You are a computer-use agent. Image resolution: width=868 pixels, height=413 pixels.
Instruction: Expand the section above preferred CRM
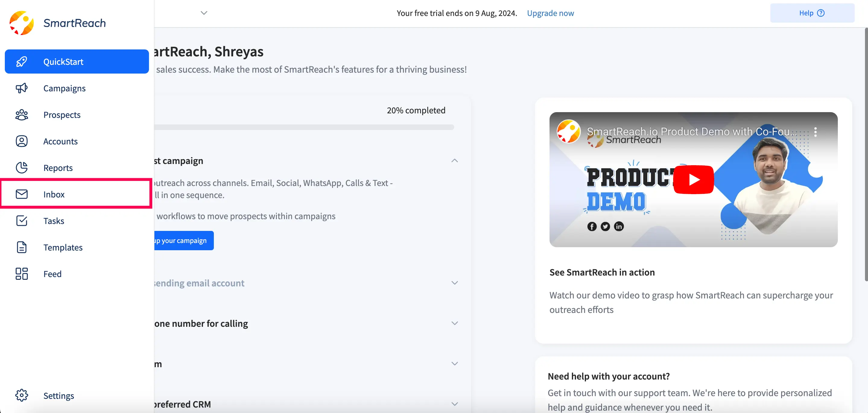tap(455, 364)
